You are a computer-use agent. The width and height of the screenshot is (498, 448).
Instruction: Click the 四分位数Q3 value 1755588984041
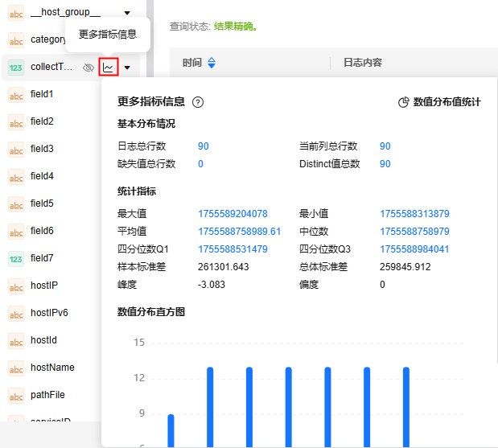[414, 249]
